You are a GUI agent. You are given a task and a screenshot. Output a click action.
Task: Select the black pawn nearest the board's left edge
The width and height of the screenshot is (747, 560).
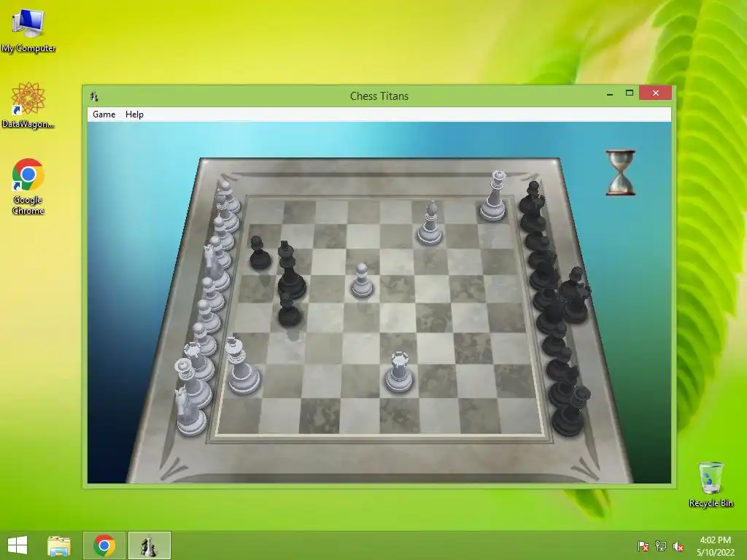(x=260, y=253)
